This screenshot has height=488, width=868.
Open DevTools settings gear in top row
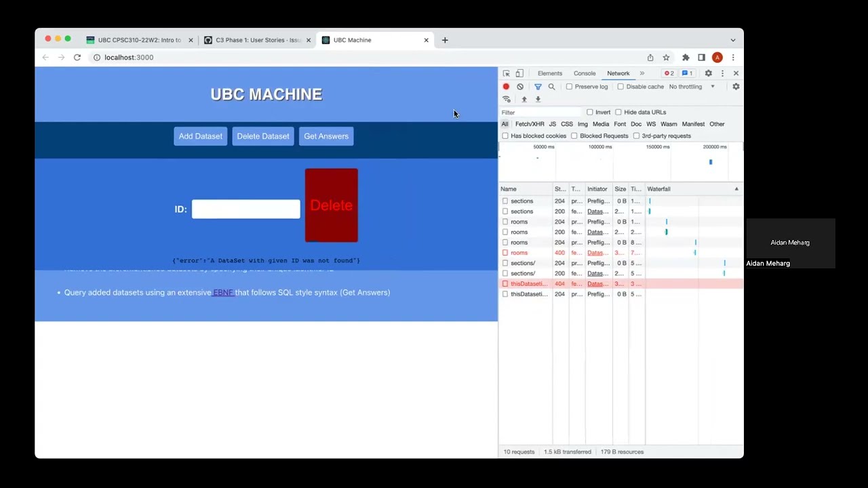click(708, 73)
